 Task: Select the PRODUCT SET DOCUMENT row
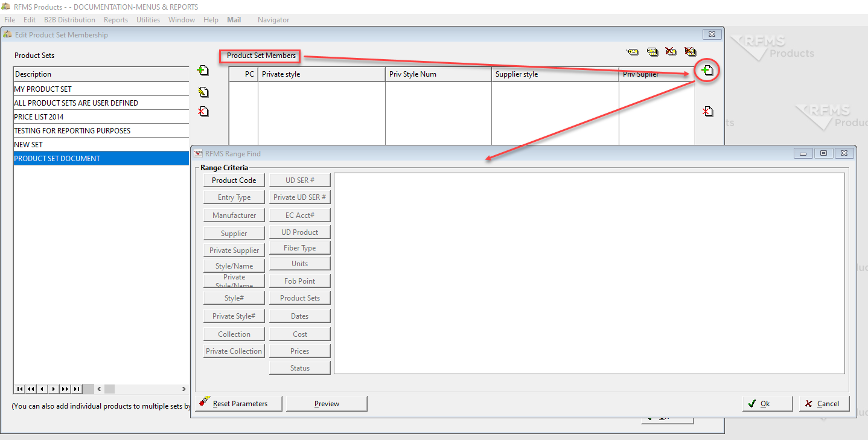tap(101, 158)
